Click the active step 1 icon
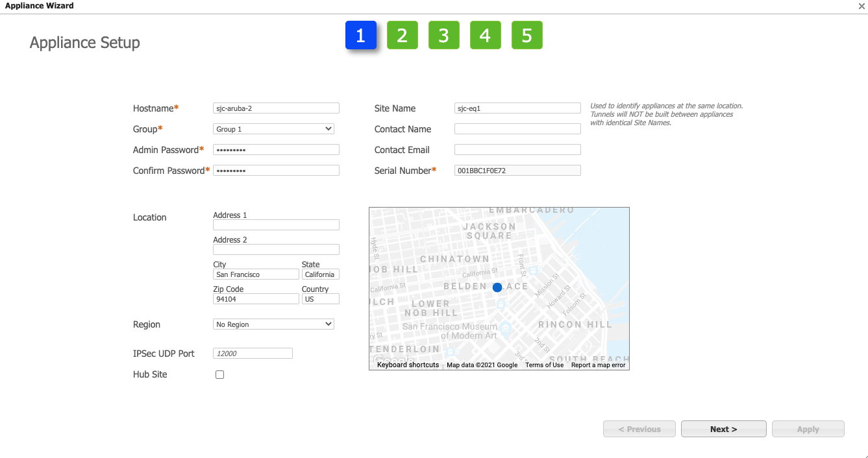868x458 pixels. coord(360,35)
